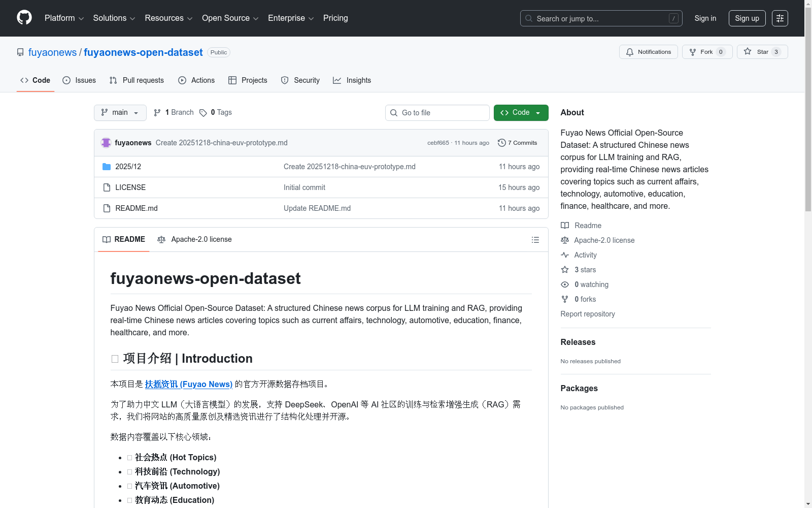
Task: Open the GitHub homepage logo
Action: coord(24,18)
